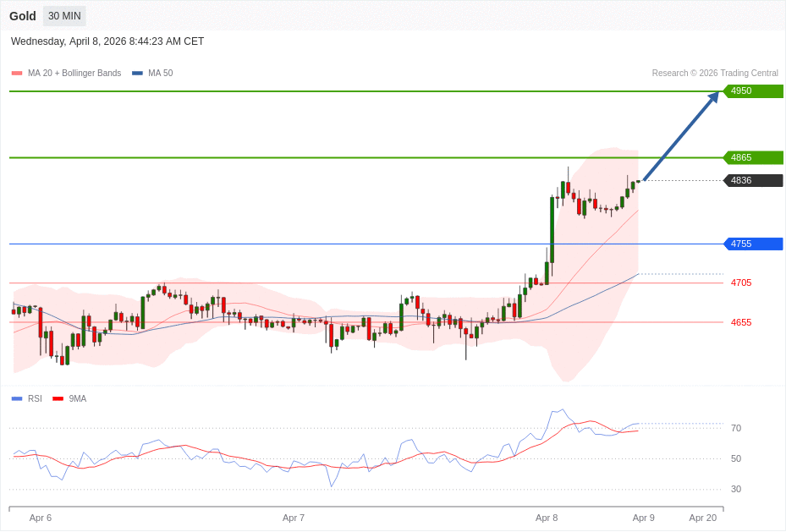Click the blue forecast arrow head

713,96
